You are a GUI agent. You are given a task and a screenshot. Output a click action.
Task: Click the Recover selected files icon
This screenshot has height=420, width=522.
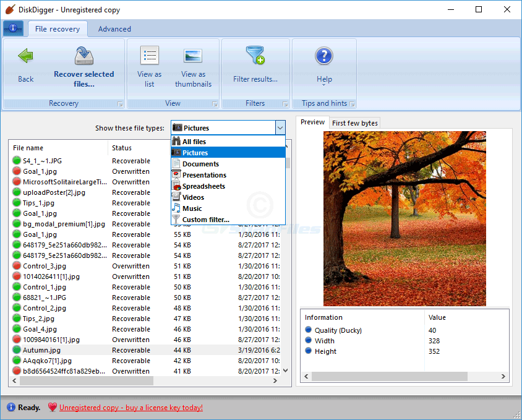tap(83, 56)
